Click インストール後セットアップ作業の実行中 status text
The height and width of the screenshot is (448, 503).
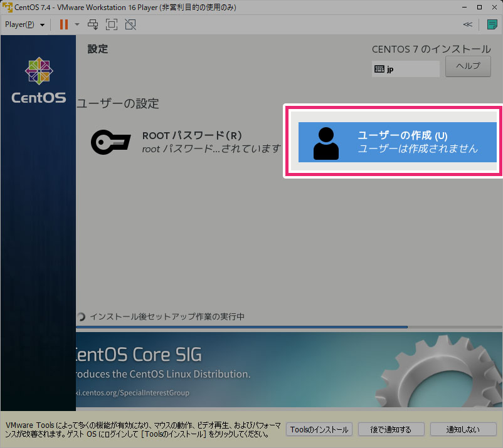point(167,316)
